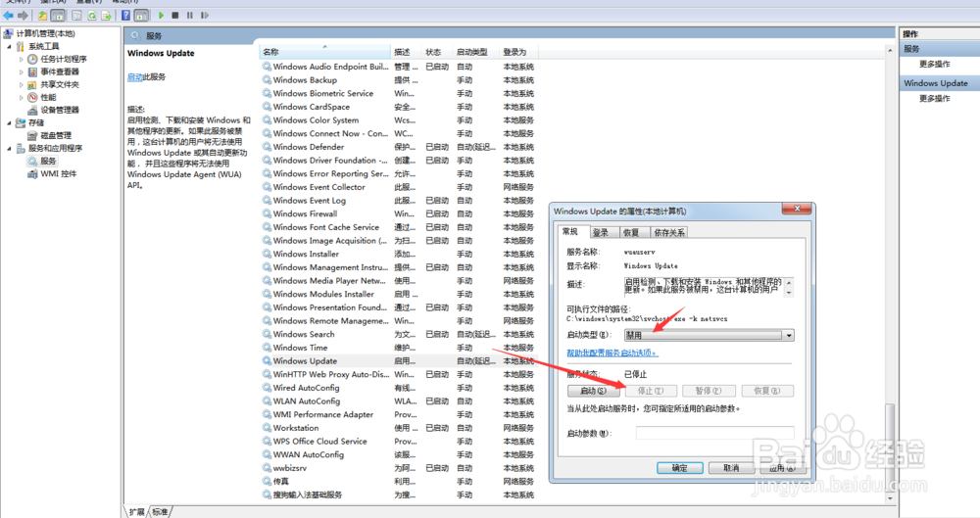Click gear icon of Windows Defender service
Screen dimensions: 980x518
point(267,147)
